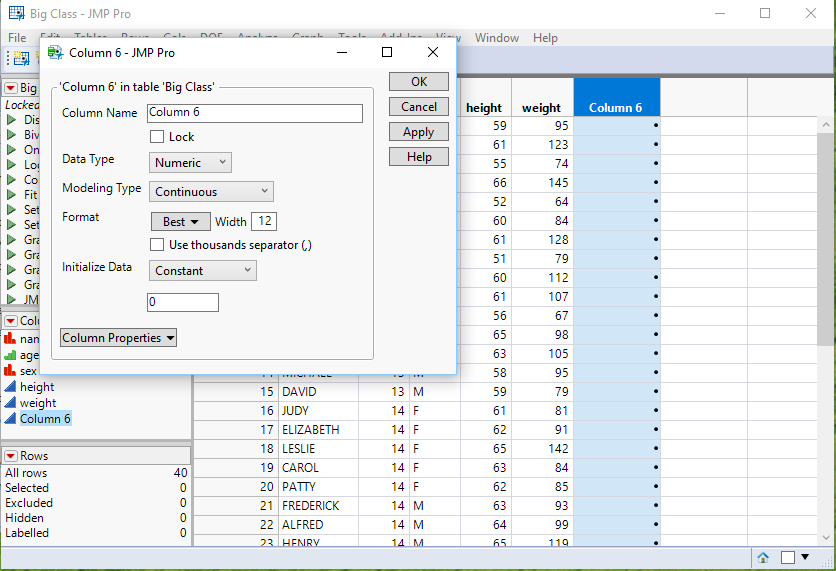Click 'Excluded' in the Rows panel

point(29,503)
